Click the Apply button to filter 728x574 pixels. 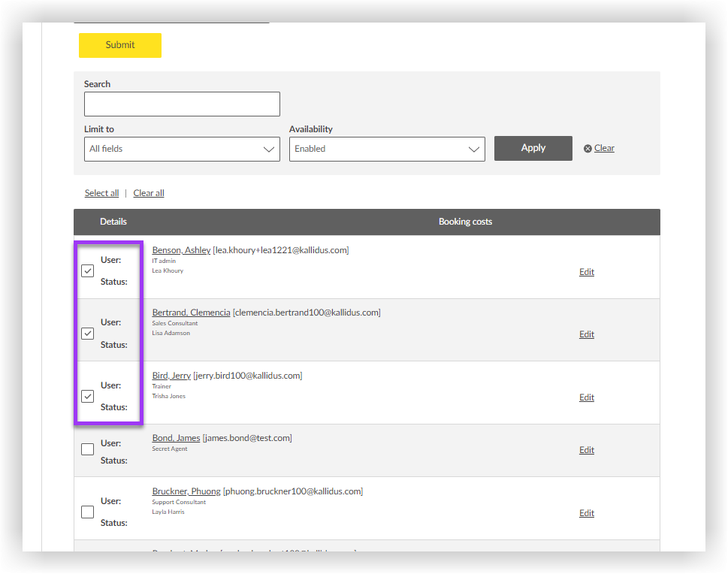[533, 148]
